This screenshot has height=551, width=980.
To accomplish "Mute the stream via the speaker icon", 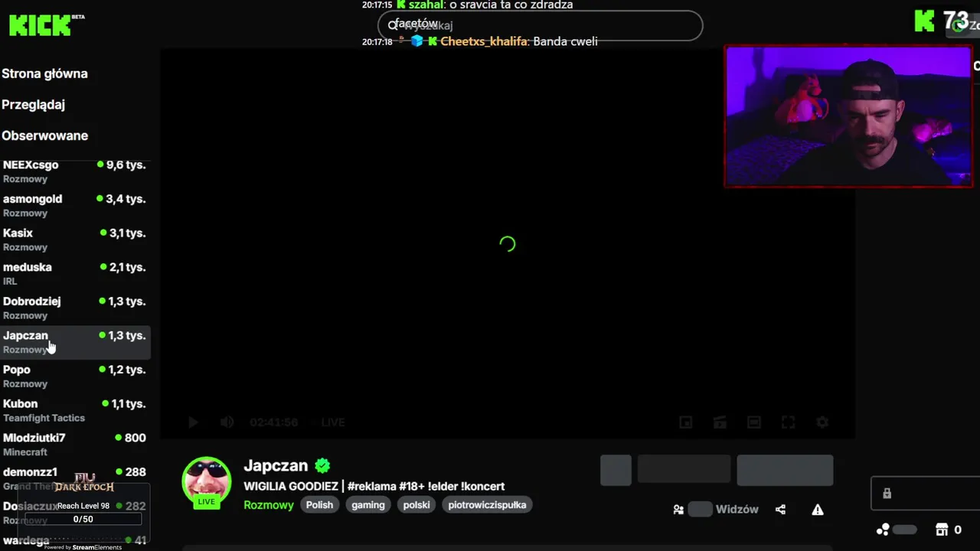I will (x=227, y=422).
